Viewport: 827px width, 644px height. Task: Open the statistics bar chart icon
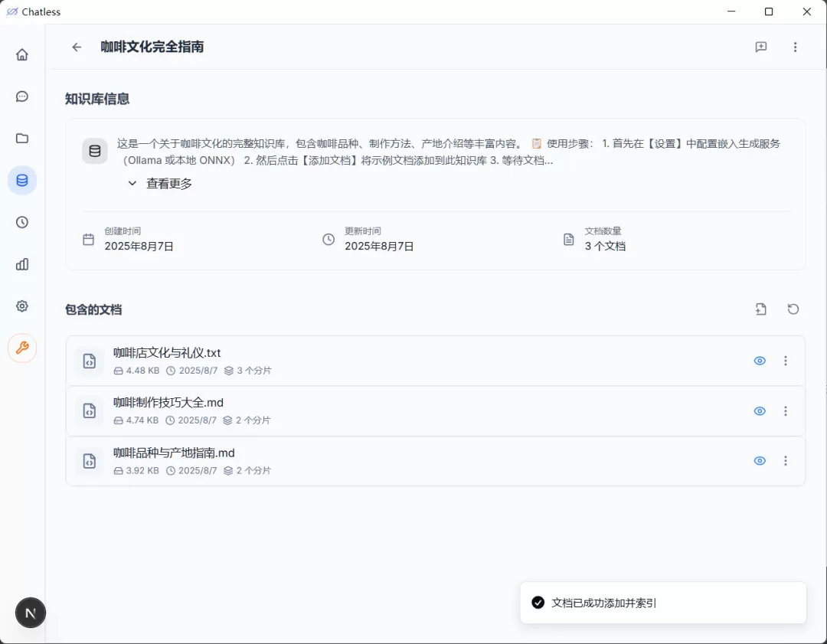pyautogui.click(x=22, y=264)
